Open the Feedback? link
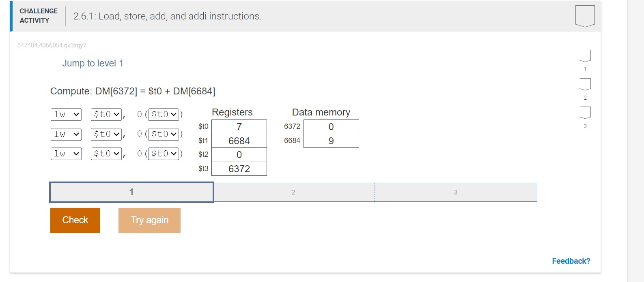Viewport: 644px width, 282px height. [x=571, y=261]
